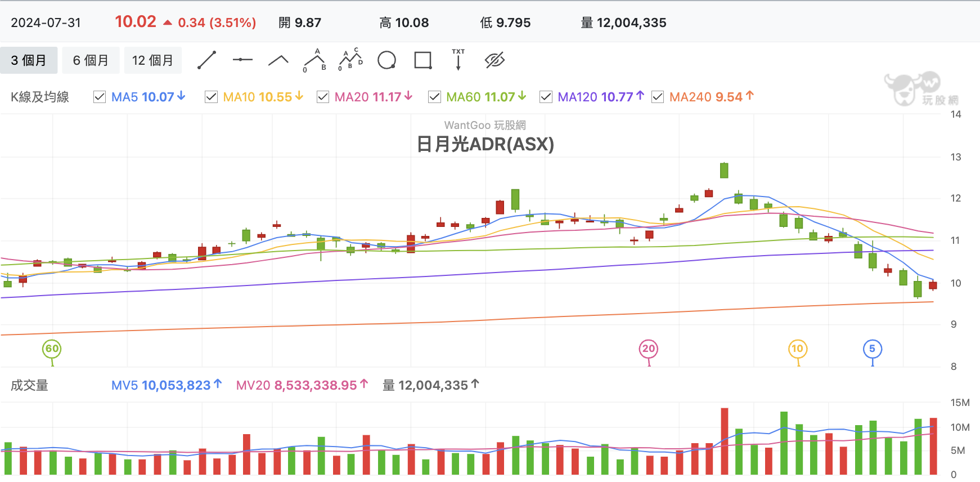The width and height of the screenshot is (980, 482).
Task: Click the 低 9.795 low price
Action: tap(505, 23)
